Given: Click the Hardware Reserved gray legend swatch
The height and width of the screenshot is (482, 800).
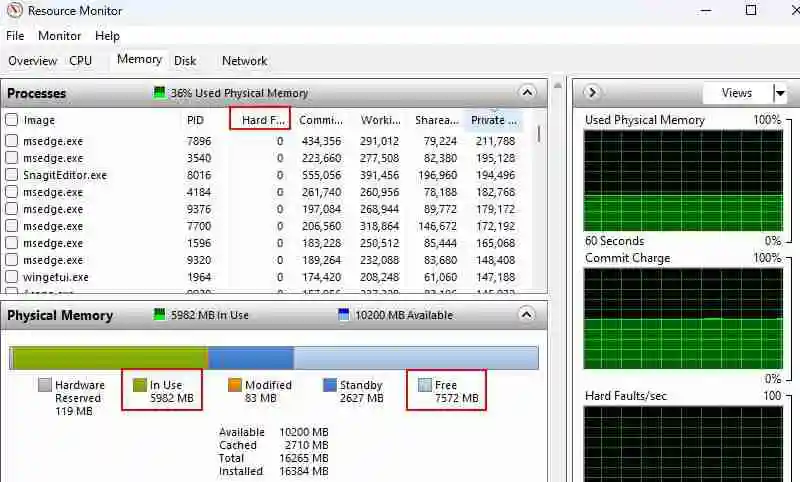Looking at the screenshot, I should coord(45,385).
